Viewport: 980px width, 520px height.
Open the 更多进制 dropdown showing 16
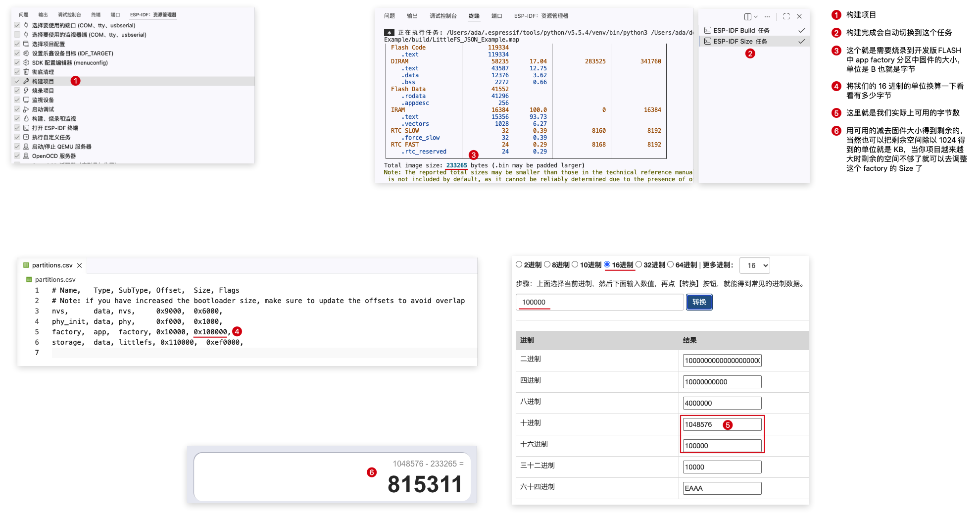tap(755, 265)
